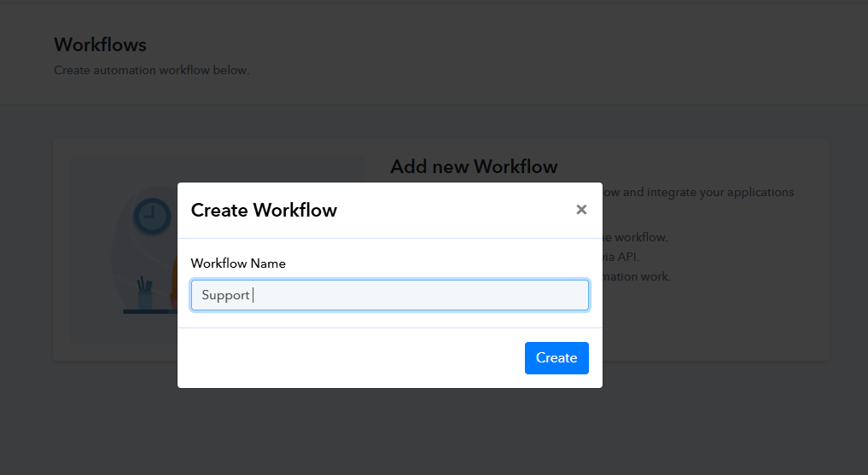The height and width of the screenshot is (475, 868).
Task: Click 'integrate your applications' text behind dialog
Action: (708, 192)
